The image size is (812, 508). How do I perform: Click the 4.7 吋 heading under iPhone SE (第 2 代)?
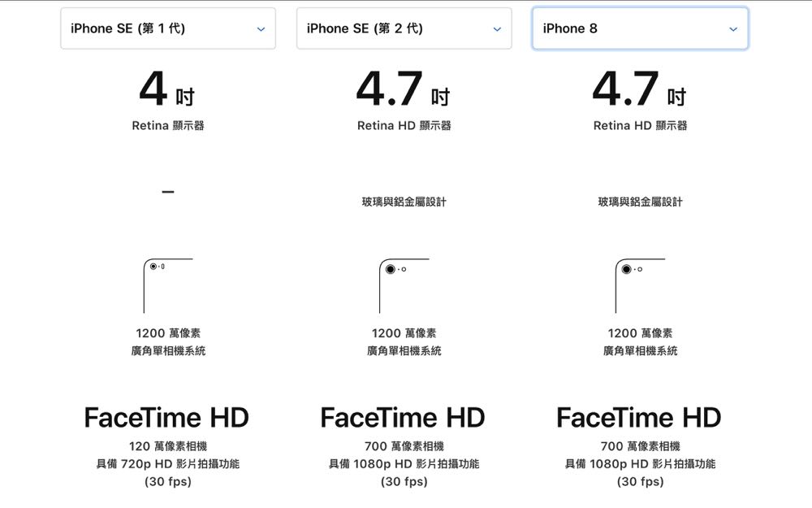[404, 91]
